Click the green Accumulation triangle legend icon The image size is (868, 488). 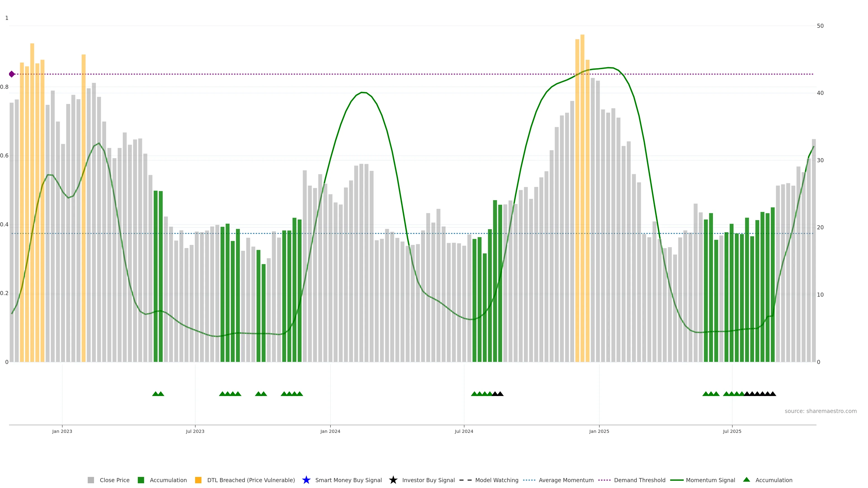tap(746, 480)
